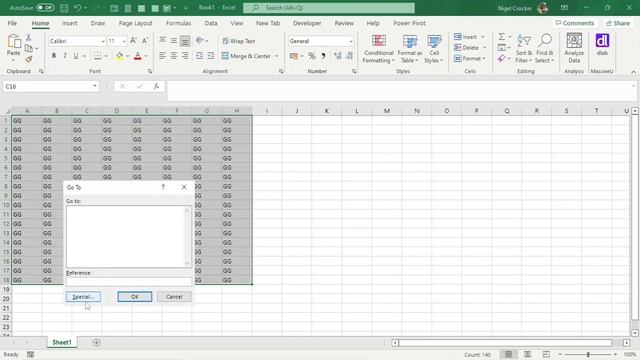Apply the yellow fill color

tap(119, 56)
